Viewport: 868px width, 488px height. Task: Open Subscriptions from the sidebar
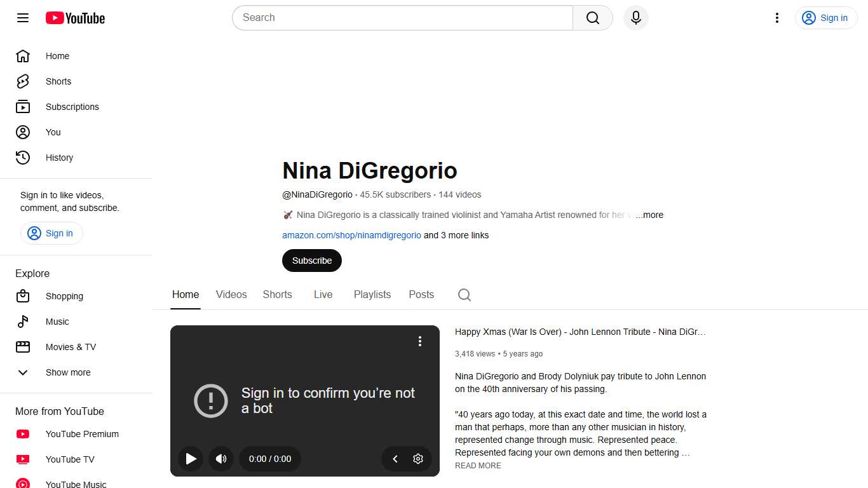click(x=72, y=107)
